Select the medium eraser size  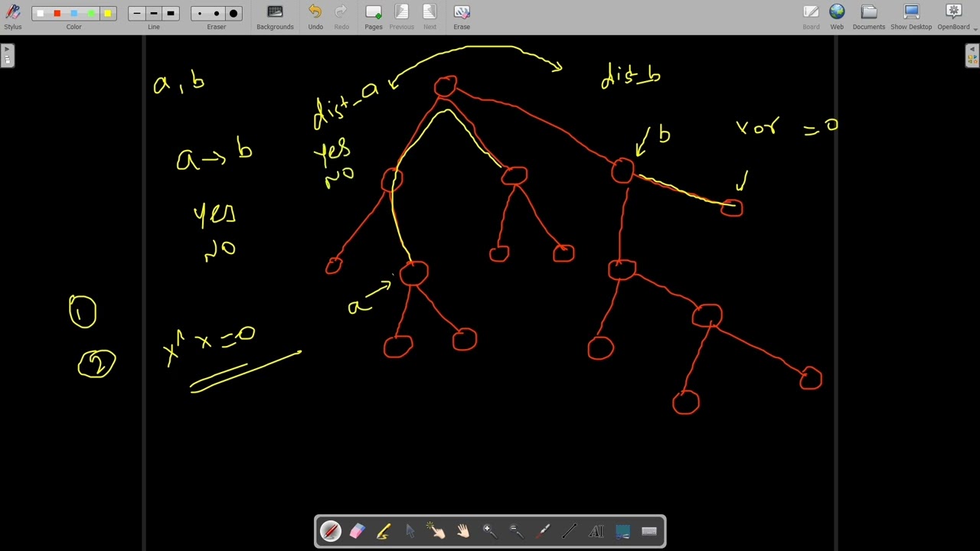217,13
